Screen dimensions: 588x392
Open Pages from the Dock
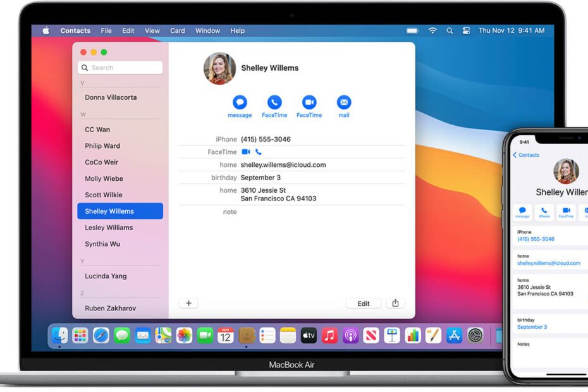[433, 335]
